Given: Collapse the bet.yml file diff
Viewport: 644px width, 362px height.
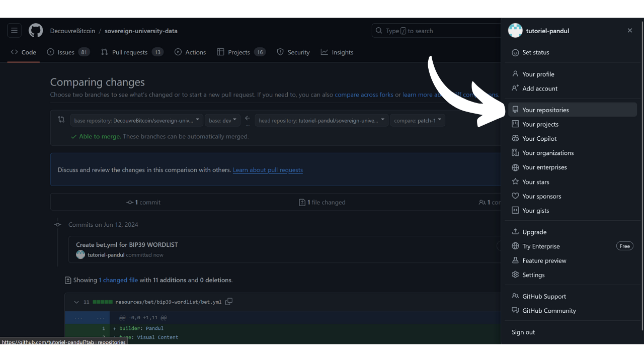Looking at the screenshot, I should 76,302.
